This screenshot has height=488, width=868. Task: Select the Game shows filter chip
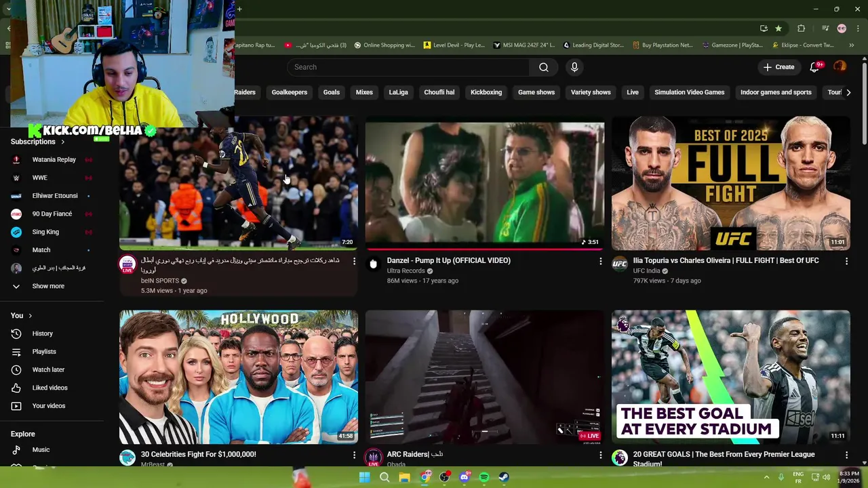coord(536,92)
